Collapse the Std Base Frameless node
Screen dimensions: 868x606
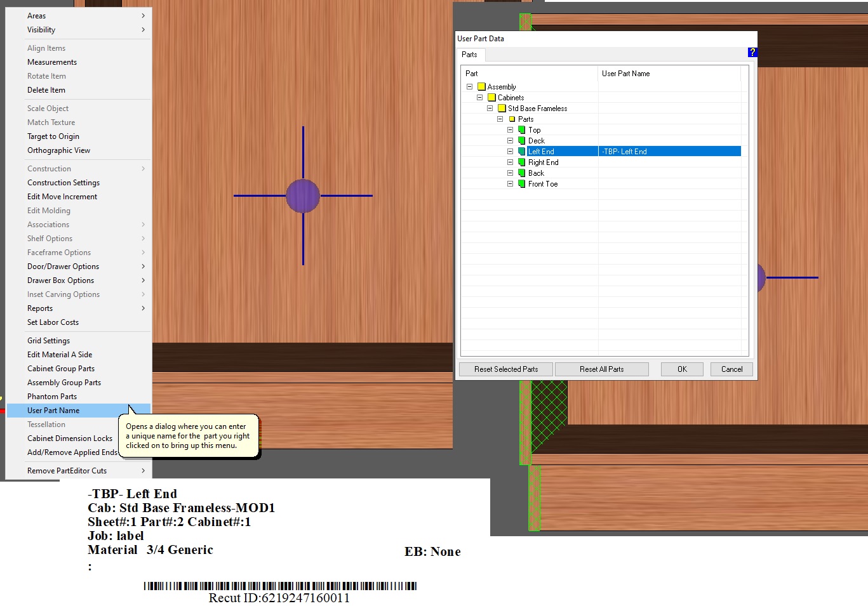[490, 109]
